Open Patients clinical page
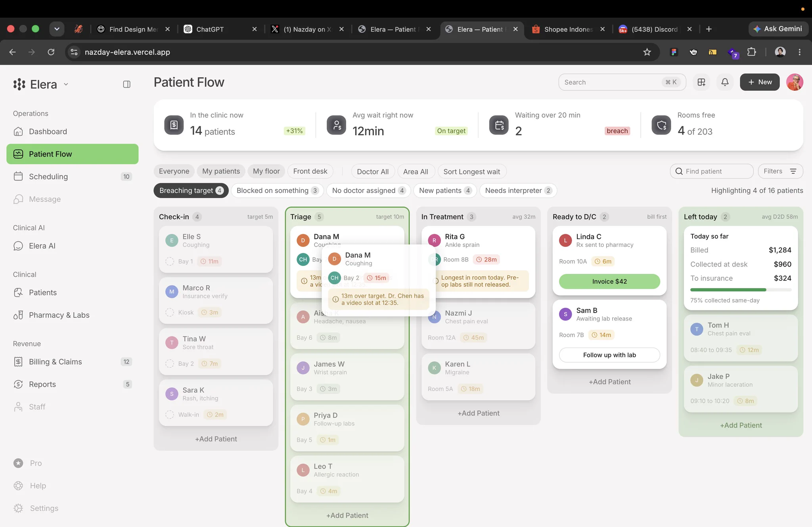 coord(72,293)
